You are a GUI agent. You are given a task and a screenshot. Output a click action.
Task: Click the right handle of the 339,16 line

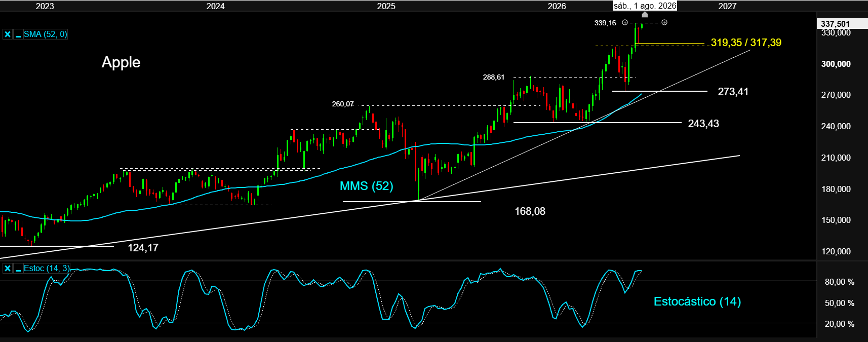point(664,22)
